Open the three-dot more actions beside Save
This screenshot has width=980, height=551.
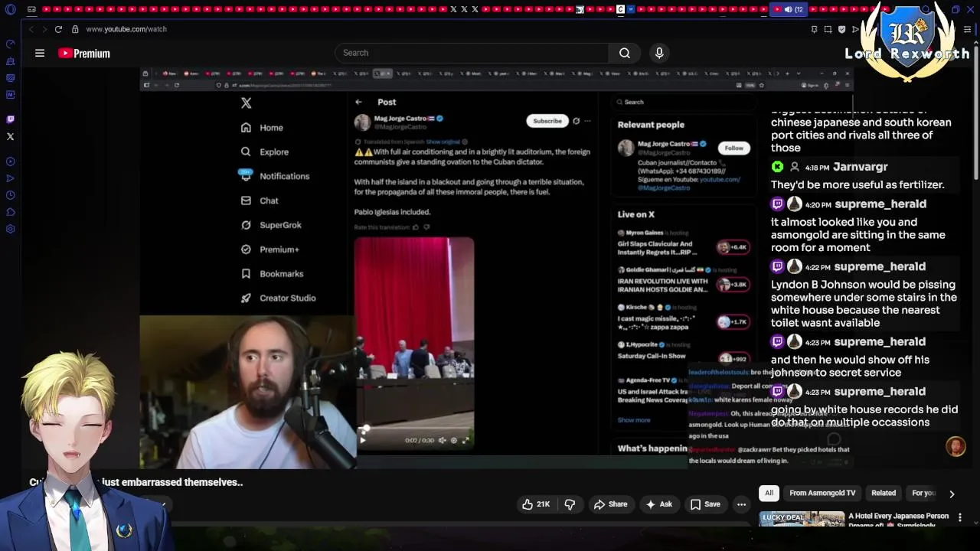741,504
